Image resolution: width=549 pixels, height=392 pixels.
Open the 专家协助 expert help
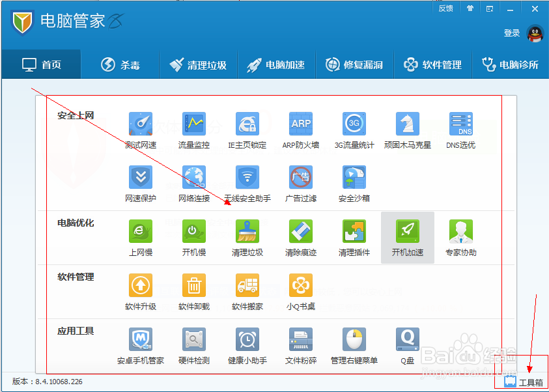point(461,238)
